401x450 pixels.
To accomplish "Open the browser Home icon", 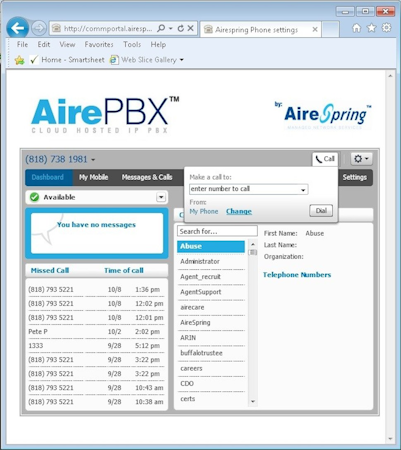I will tap(356, 28).
